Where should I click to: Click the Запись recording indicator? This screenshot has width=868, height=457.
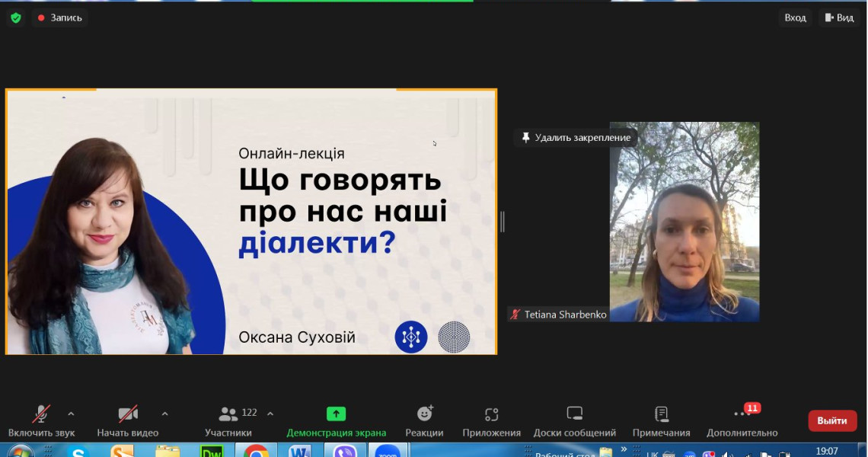60,18
